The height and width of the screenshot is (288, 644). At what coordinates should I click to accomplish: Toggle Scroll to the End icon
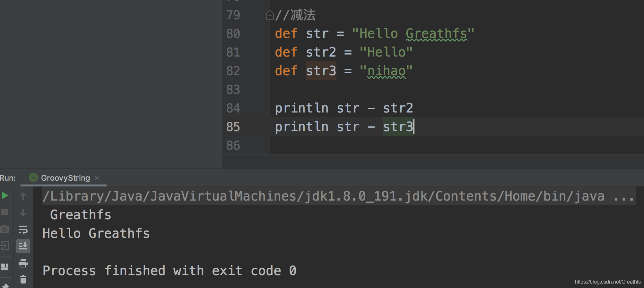pyautogui.click(x=23, y=246)
